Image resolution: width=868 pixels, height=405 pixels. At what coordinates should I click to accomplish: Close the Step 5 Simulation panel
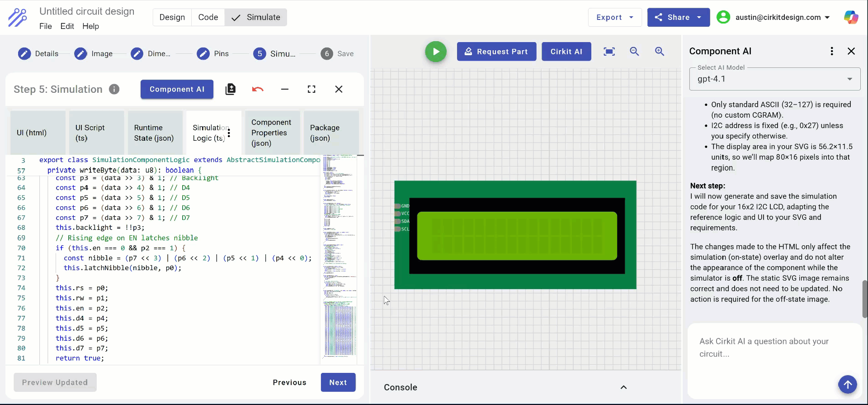click(x=339, y=89)
